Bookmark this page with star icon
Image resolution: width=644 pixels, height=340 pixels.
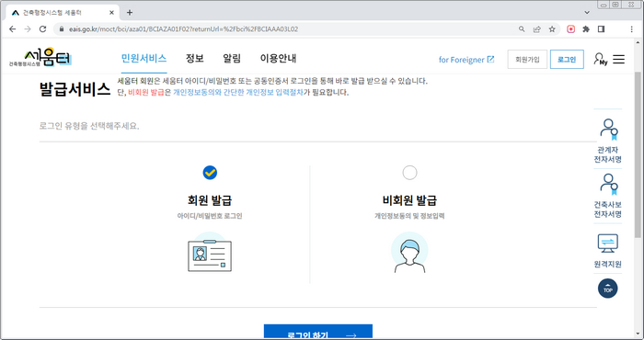pyautogui.click(x=552, y=29)
